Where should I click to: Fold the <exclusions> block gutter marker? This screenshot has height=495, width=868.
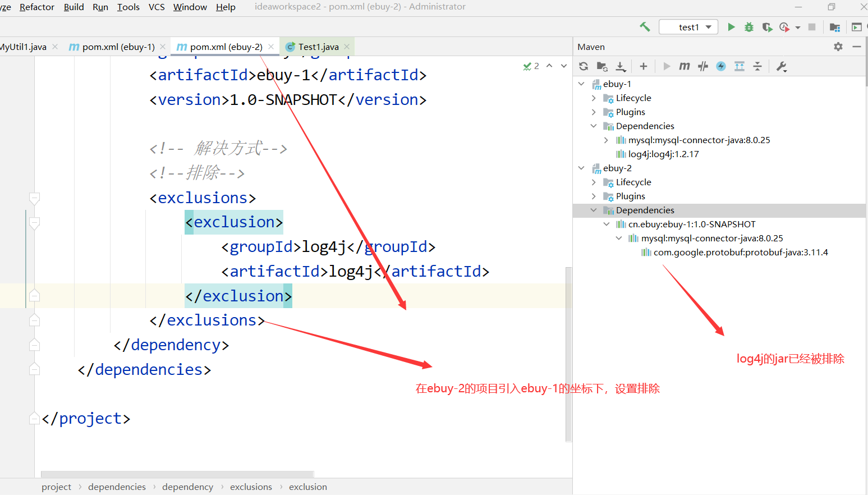point(34,198)
